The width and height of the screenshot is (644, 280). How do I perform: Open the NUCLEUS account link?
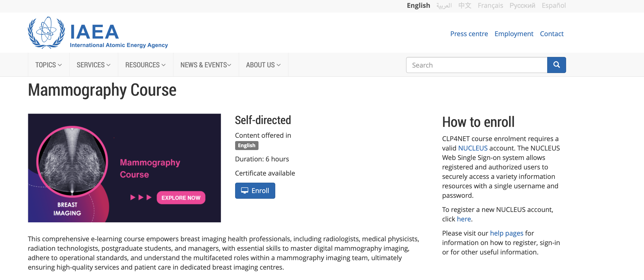coord(473,148)
